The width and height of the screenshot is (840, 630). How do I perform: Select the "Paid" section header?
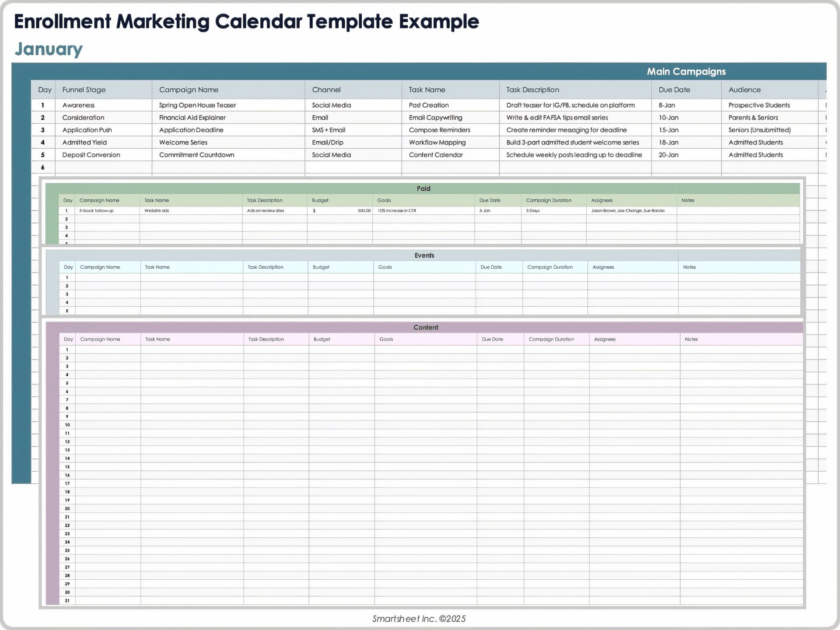pyautogui.click(x=423, y=189)
